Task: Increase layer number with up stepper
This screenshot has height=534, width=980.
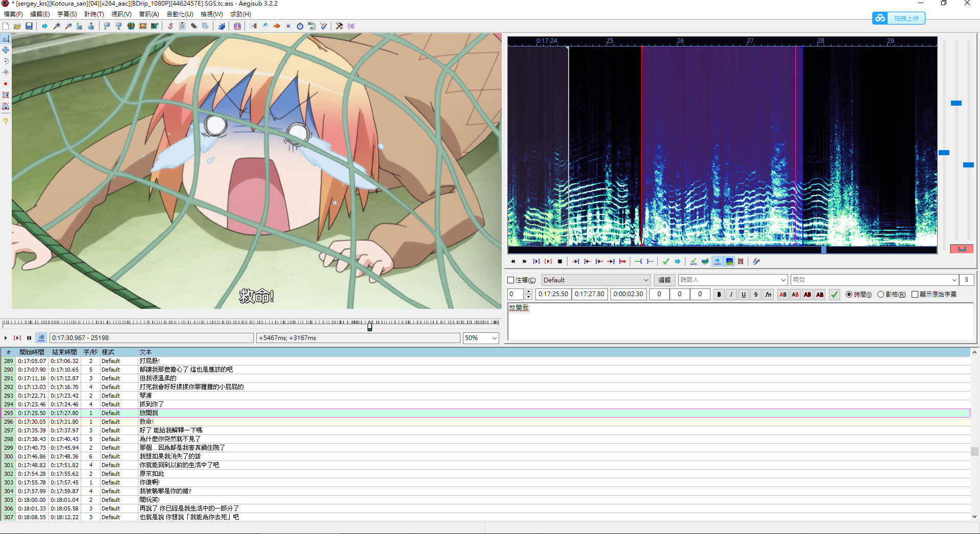Action: click(528, 292)
